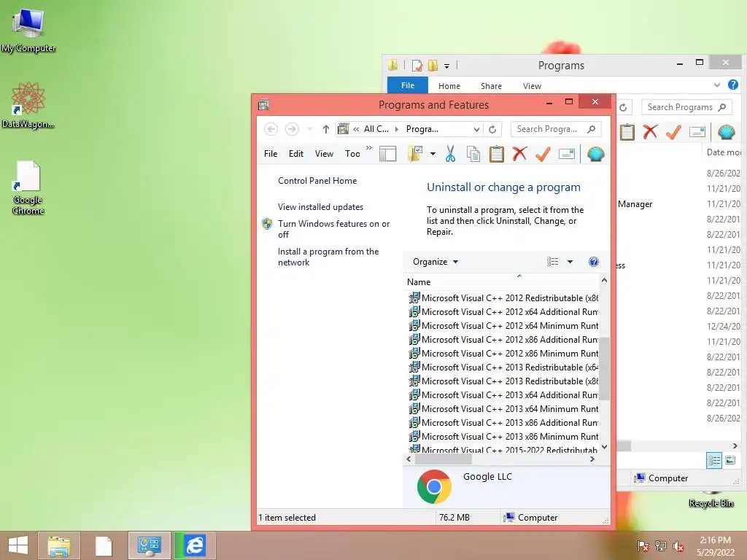Click the Up one level arrow
Screen dimensions: 747x560
click(326, 129)
